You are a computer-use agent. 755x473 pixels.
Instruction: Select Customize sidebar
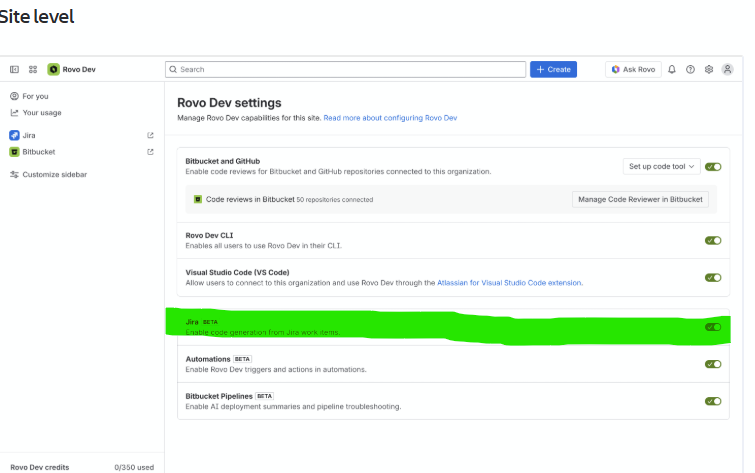click(x=54, y=174)
